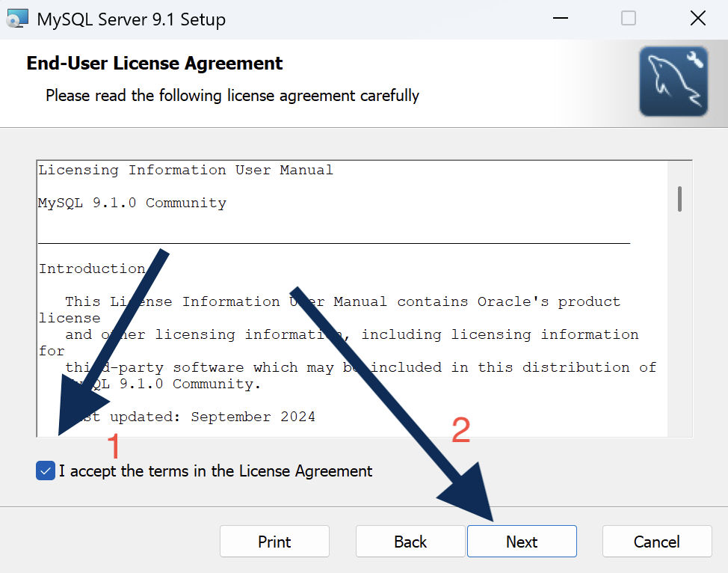This screenshot has width=728, height=573.
Task: Uncheck the license acceptance checkbox
Action: click(46, 471)
